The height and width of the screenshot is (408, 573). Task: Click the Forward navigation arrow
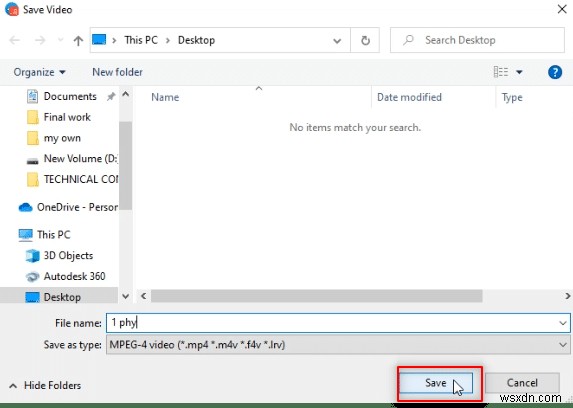[40, 40]
